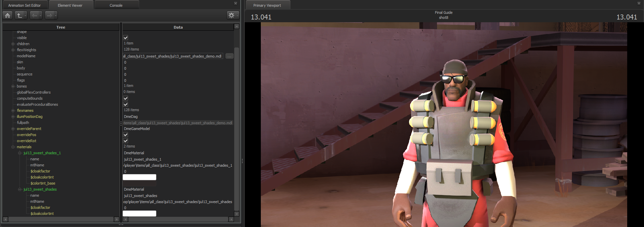Open the back history dropdown arrow
Image resolution: width=644 pixels, height=227 pixels.
[40, 15]
